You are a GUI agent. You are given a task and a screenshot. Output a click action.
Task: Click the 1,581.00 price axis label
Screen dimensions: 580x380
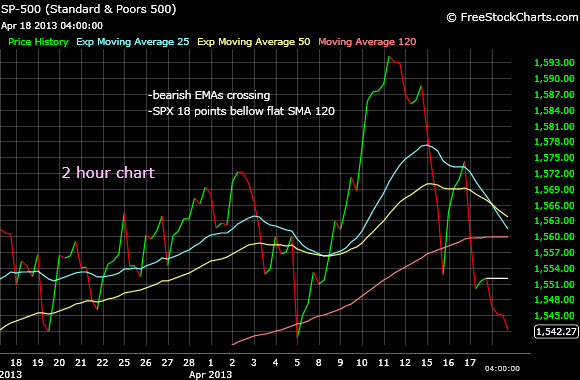[554, 126]
